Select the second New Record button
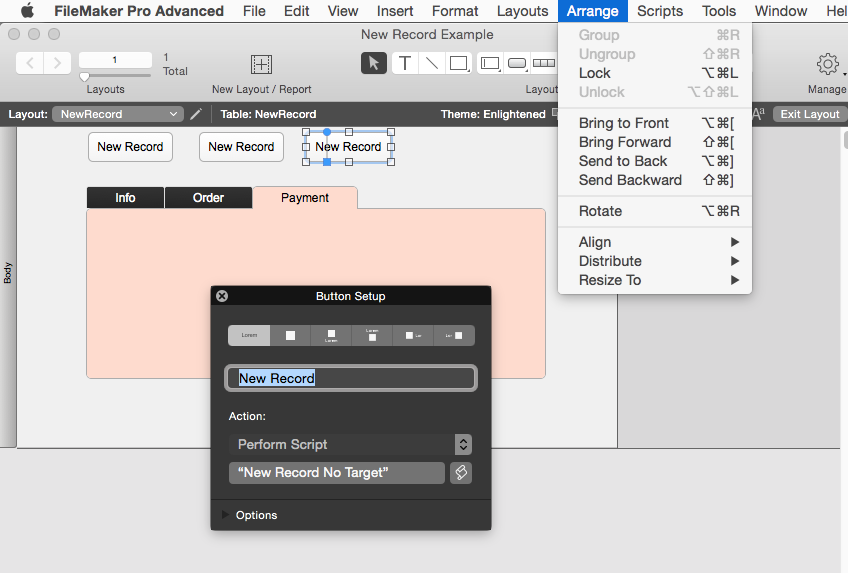The image size is (848, 573). pyautogui.click(x=241, y=147)
